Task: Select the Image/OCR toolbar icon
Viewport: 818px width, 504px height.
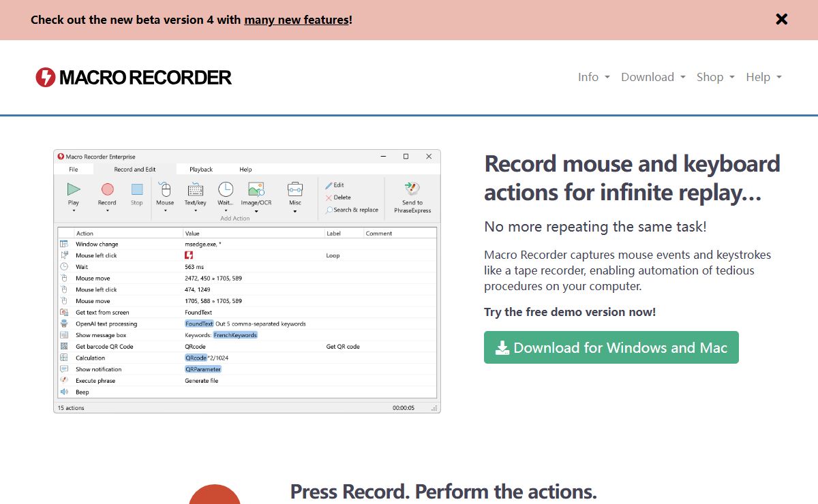Action: (256, 189)
